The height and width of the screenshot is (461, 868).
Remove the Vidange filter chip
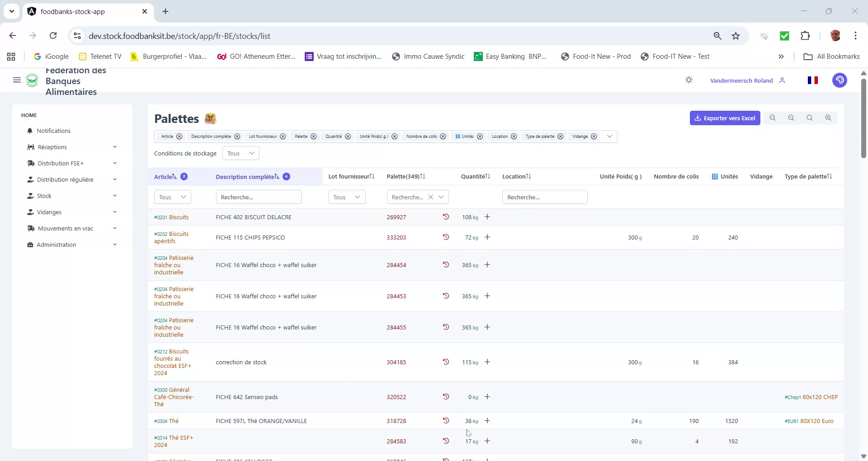point(593,136)
